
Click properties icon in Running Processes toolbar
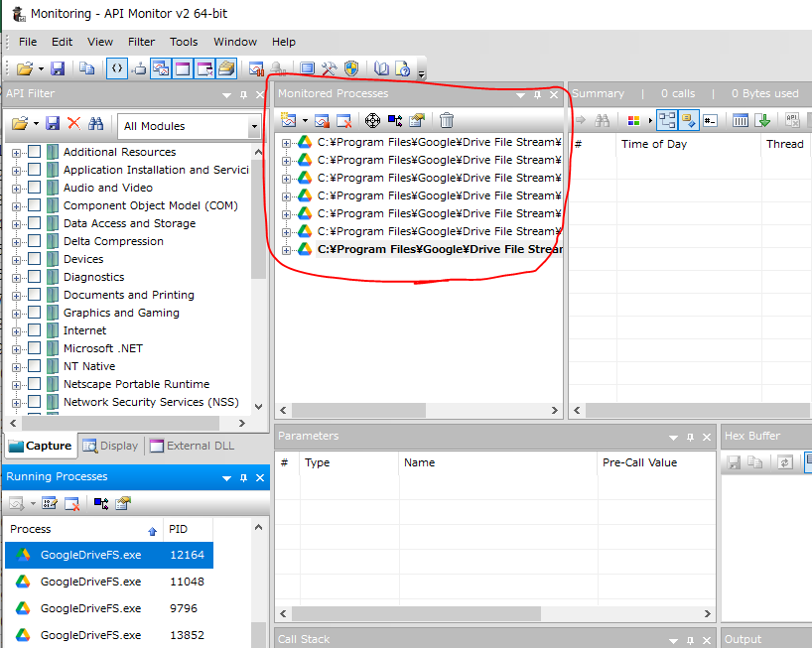[123, 502]
